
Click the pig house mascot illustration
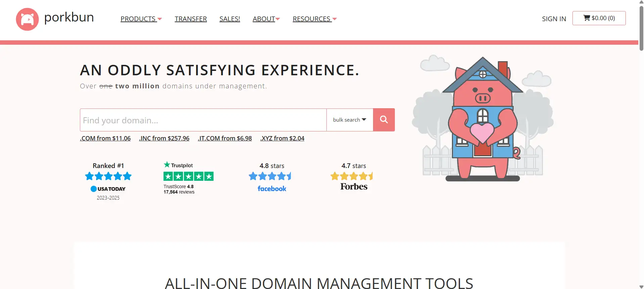tap(483, 118)
